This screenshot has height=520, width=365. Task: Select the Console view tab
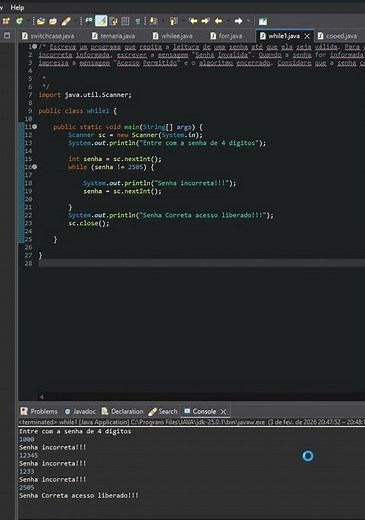pos(204,411)
